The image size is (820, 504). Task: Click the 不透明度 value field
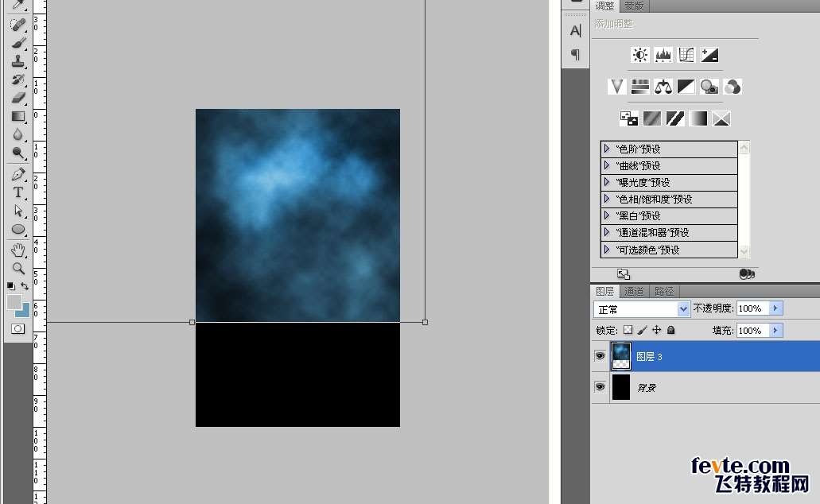pos(752,308)
